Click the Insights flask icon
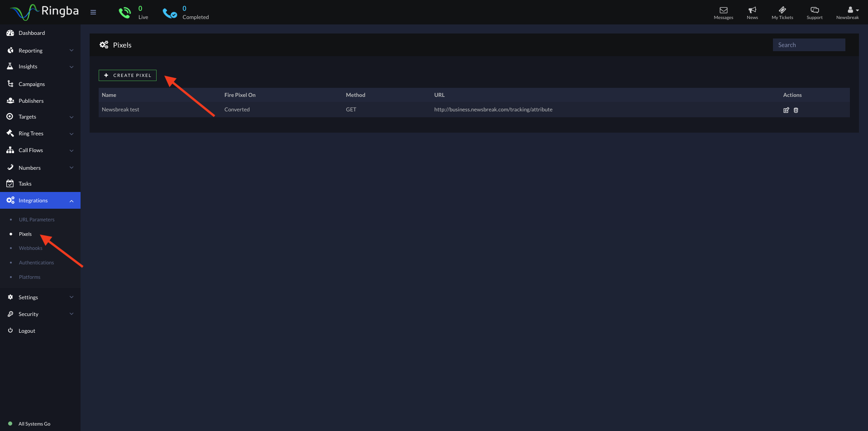The width and height of the screenshot is (868, 431). pos(10,66)
